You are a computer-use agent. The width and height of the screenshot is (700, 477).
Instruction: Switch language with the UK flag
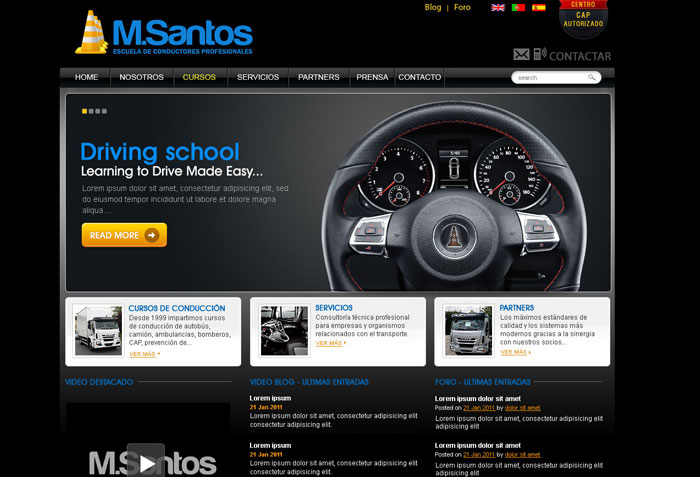(x=498, y=8)
